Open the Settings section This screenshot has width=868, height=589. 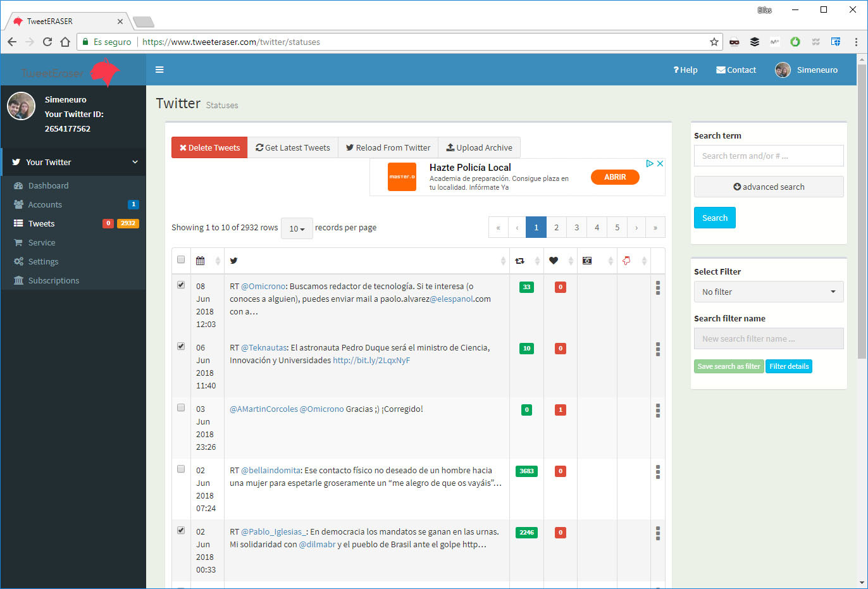pos(43,261)
